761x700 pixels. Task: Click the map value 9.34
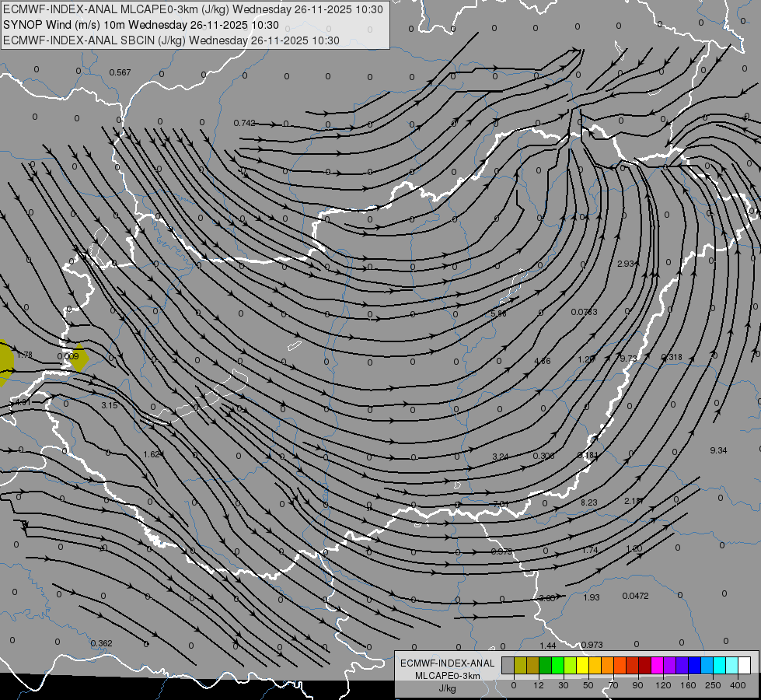pyautogui.click(x=718, y=450)
